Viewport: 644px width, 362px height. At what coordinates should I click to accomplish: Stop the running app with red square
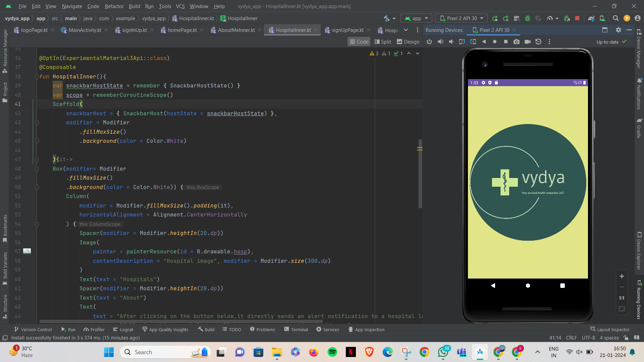pyautogui.click(x=577, y=18)
